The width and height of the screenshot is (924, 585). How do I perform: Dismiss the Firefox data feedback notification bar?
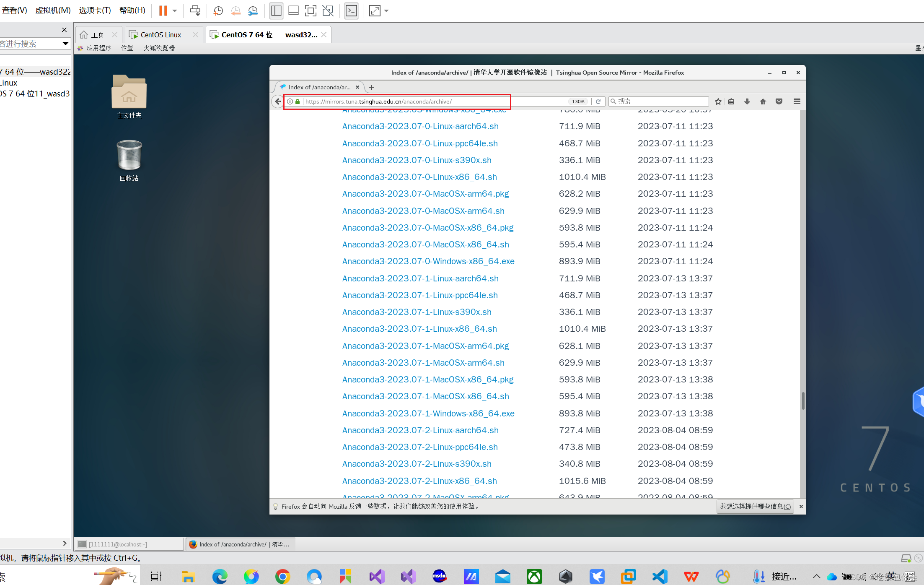(801, 507)
